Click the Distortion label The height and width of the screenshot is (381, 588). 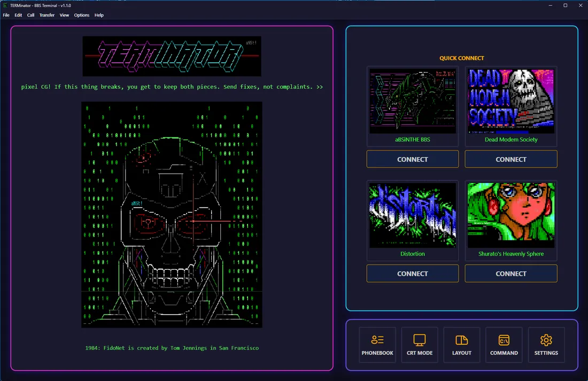tap(413, 254)
